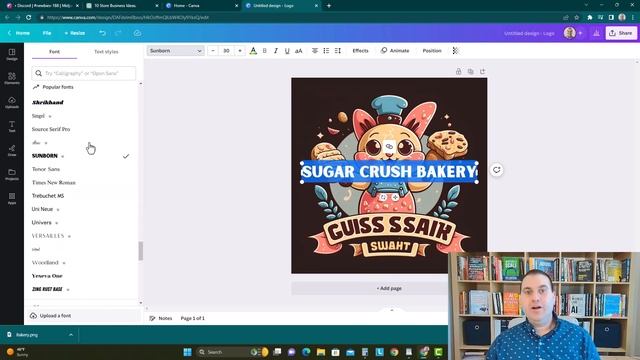Increase font size with the plus button
Screen dimensions: 640x360
[x=240, y=51]
